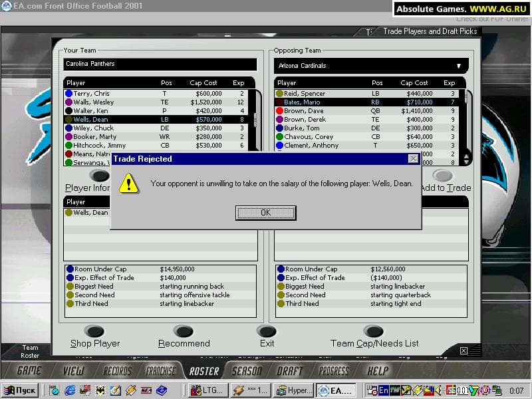Click blue position dot beside Terry, Chris
This screenshot has height=399, width=532.
[69, 93]
